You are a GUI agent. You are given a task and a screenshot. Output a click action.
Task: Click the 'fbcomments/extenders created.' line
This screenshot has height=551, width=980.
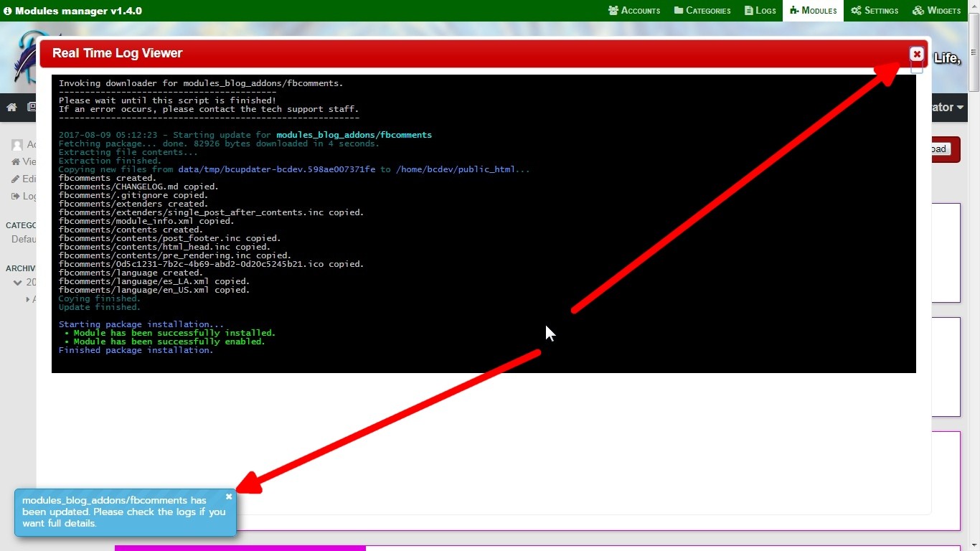133,204
